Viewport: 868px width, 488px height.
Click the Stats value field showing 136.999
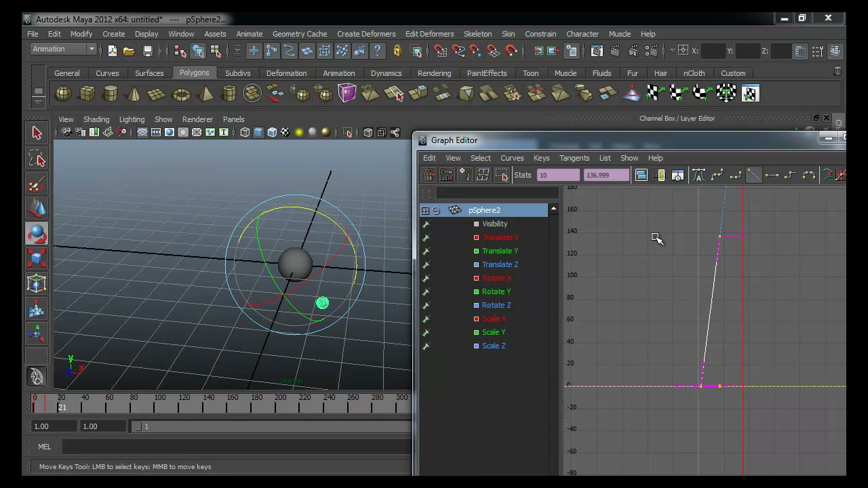click(606, 176)
